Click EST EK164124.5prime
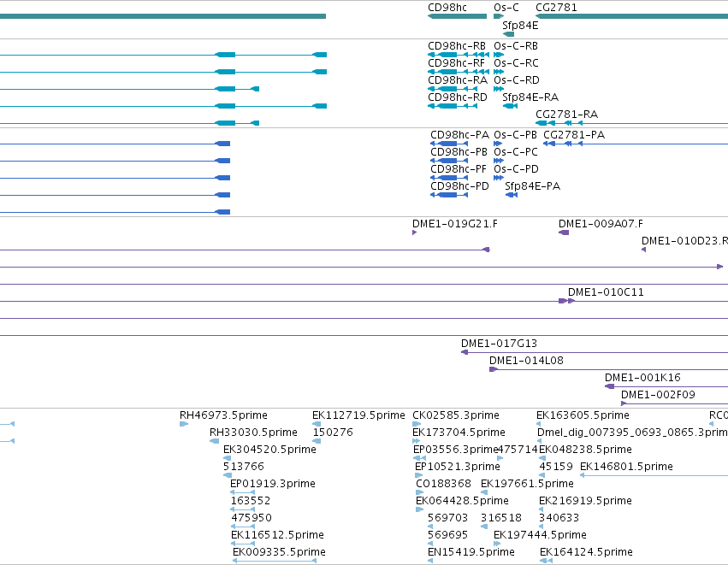Screen dimensions: 728x565 coord(586,553)
